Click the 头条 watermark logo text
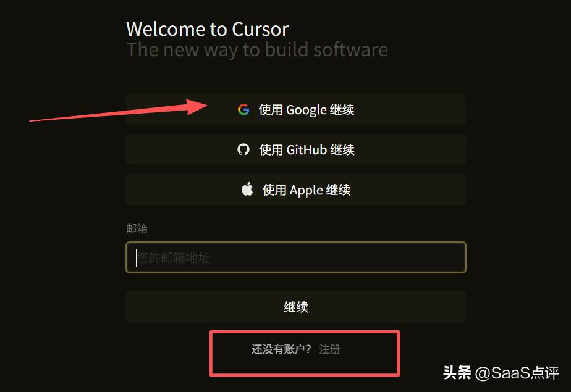Viewport: 571px width, 392px height. tap(457, 373)
